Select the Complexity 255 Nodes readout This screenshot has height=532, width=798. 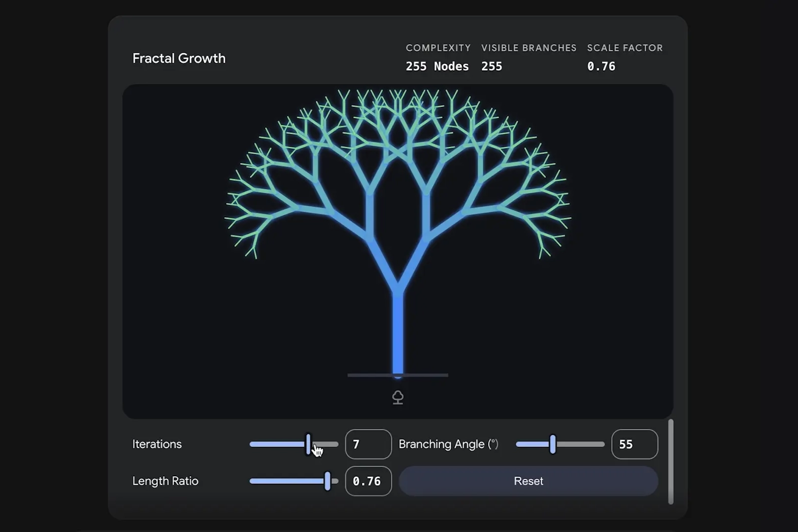click(x=437, y=66)
